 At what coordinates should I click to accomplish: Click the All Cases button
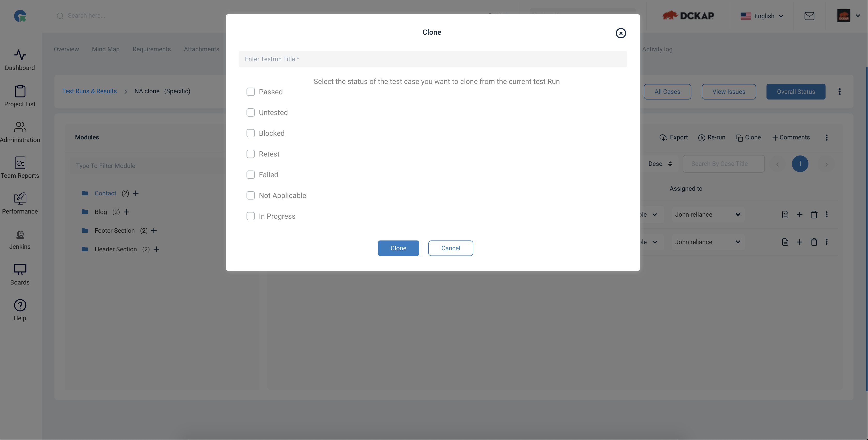point(667,92)
